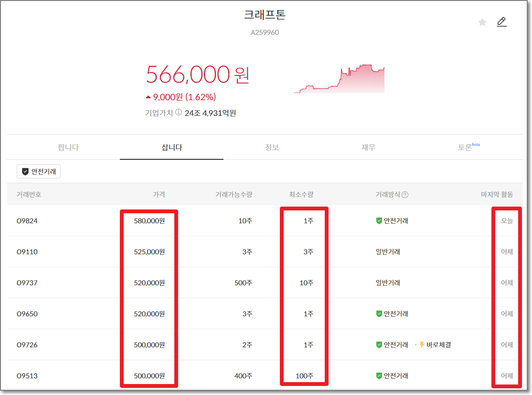
Task: Click the pencil edit icon
Action: click(x=502, y=21)
